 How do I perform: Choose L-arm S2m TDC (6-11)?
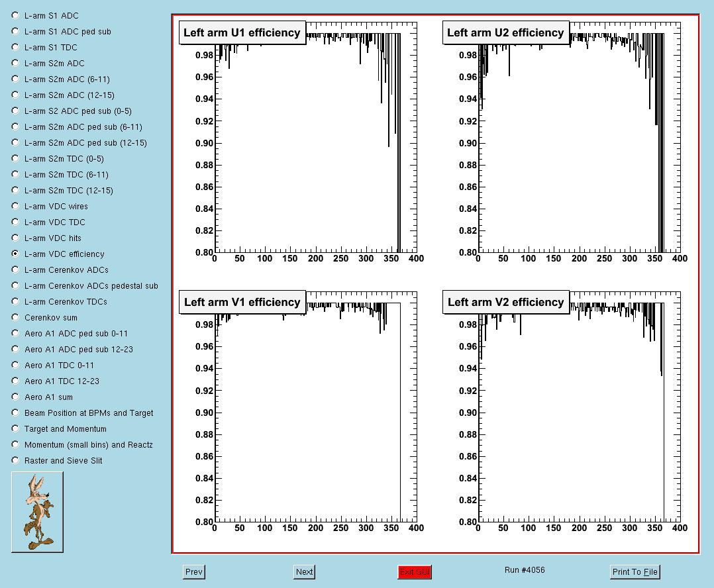tap(15, 175)
